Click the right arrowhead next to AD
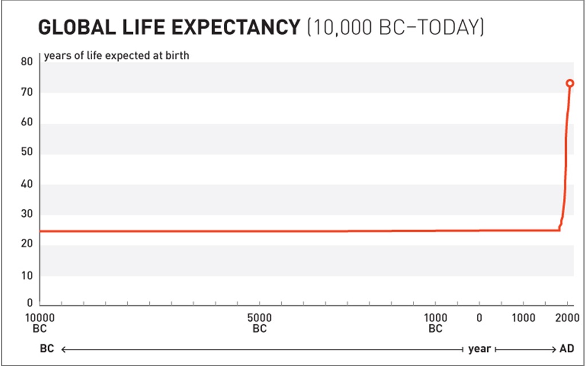Viewport: 588px width, 366px height. click(554, 349)
